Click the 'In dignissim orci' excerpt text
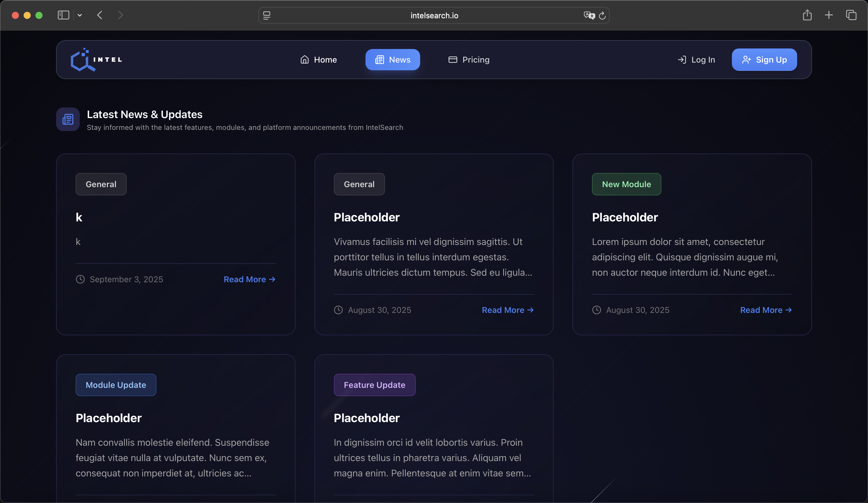868x503 pixels. coord(432,458)
